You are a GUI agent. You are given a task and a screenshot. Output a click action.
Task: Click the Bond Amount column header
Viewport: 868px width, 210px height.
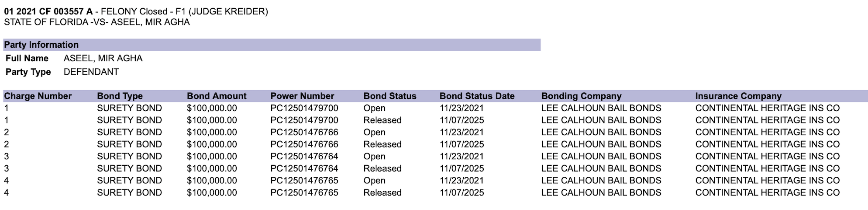coord(217,96)
